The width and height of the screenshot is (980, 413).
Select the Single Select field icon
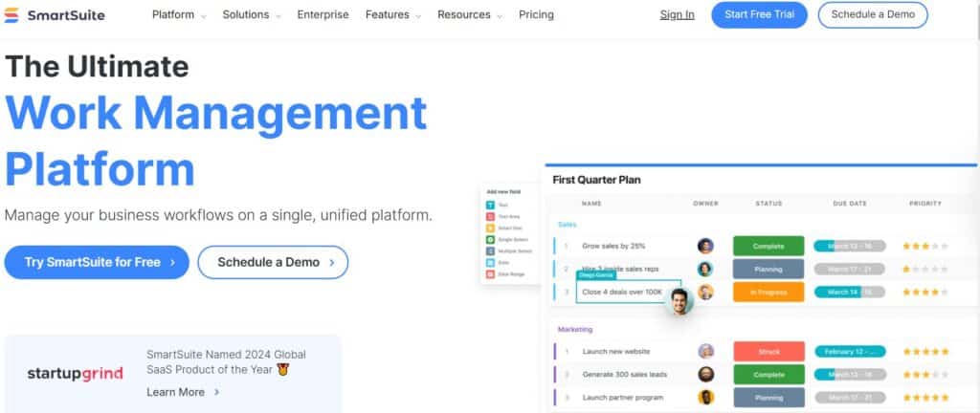point(491,239)
